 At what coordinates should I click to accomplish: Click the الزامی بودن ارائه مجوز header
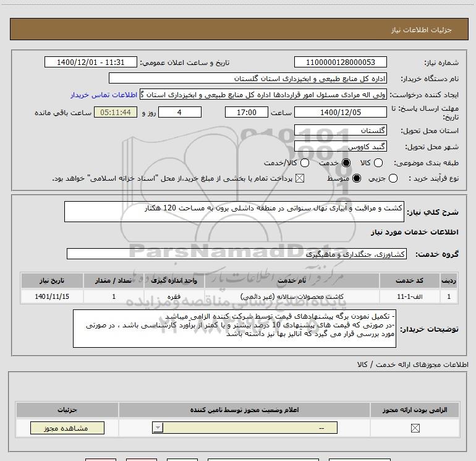coord(415,410)
